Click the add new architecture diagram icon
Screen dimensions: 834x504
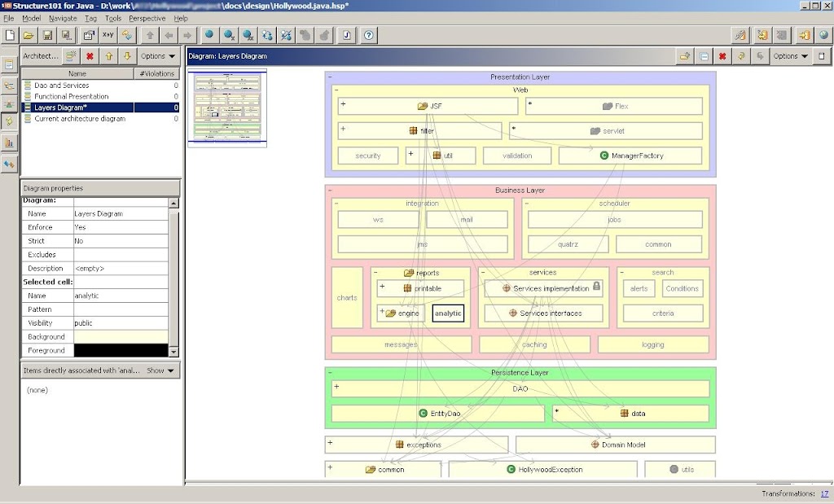[71, 56]
